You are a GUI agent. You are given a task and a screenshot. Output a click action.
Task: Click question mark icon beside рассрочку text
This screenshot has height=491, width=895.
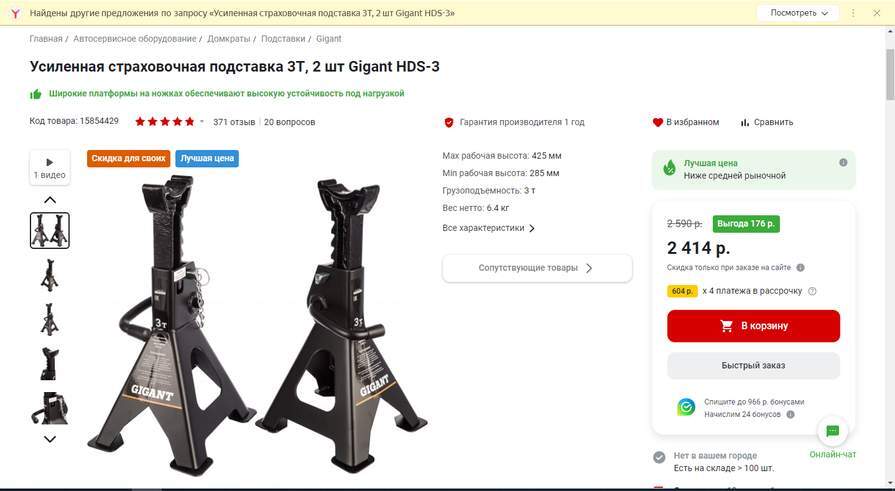tap(812, 291)
